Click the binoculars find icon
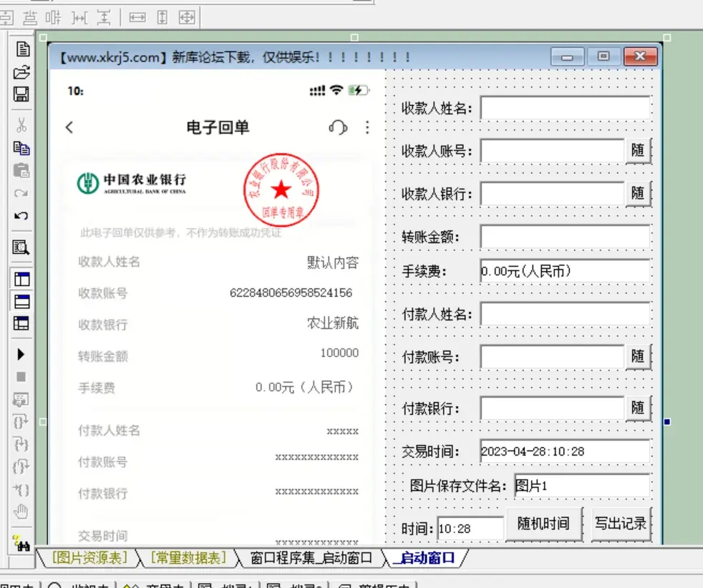The image size is (703, 588). click(21, 543)
